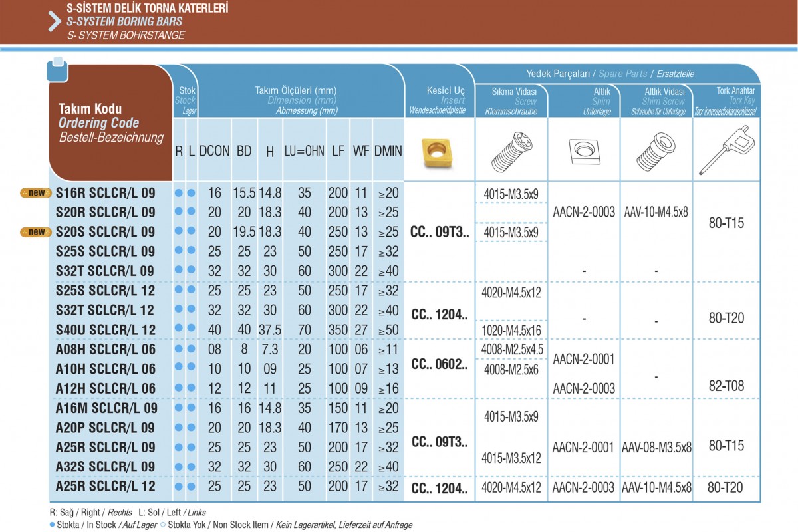798x532 pixels.
Task: Click screw code 4008-M2.5x4.5
Action: point(512,350)
